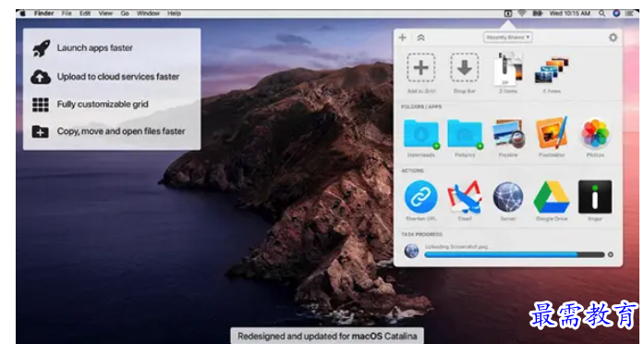Open the Window menu
The height and width of the screenshot is (344, 644).
pos(148,14)
